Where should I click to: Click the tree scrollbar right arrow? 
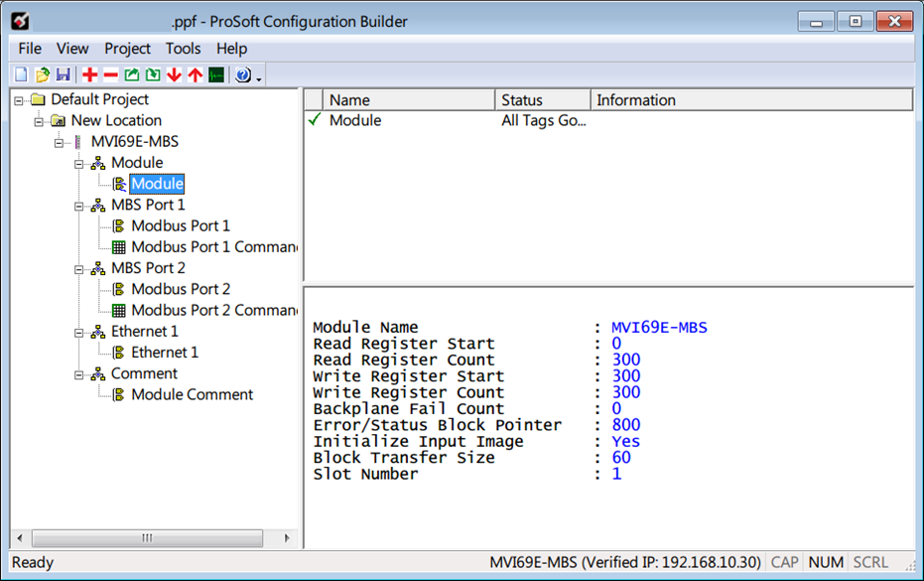coord(287,538)
